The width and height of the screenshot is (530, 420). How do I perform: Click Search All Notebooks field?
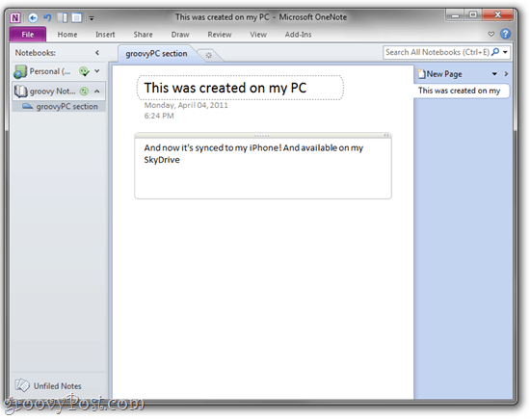(x=437, y=52)
